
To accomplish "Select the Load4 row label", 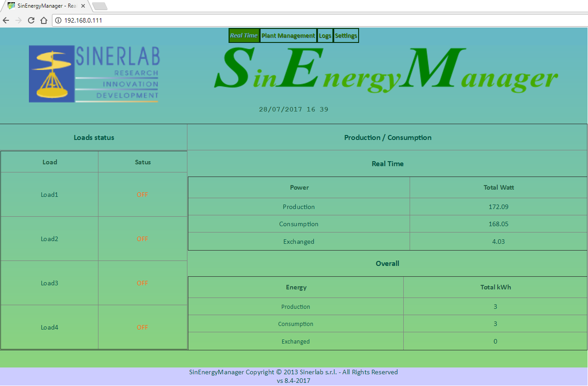I will pos(50,327).
